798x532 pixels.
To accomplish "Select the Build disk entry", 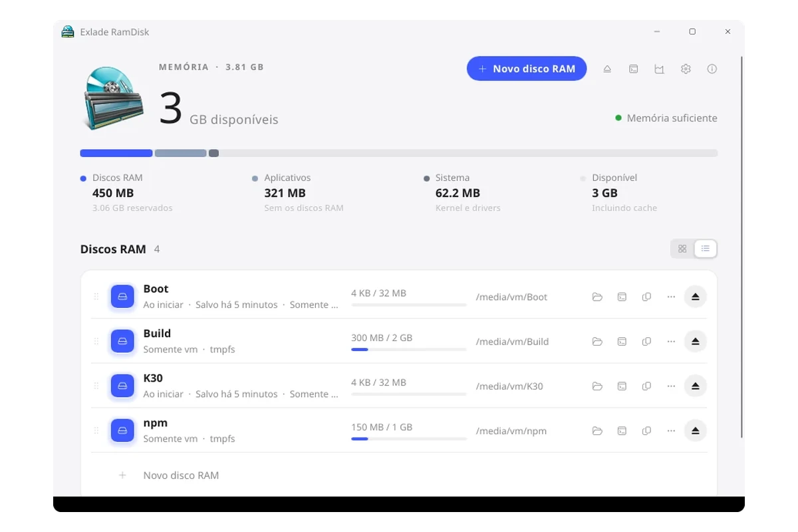I will [x=399, y=341].
